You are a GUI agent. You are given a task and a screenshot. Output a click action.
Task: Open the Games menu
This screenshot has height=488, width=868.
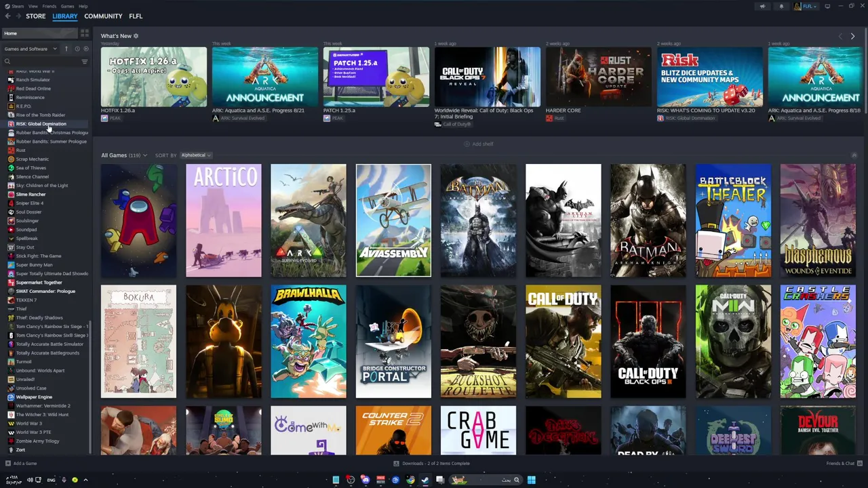click(67, 6)
